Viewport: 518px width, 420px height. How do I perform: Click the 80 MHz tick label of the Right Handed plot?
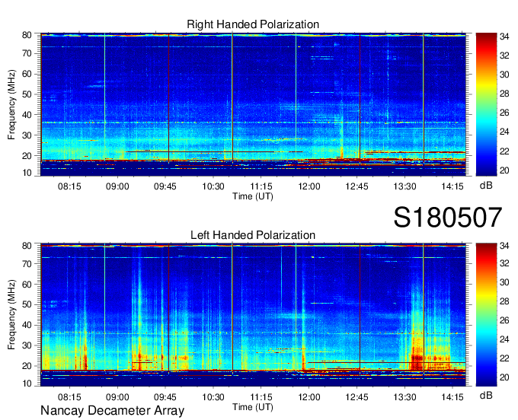pyautogui.click(x=27, y=35)
